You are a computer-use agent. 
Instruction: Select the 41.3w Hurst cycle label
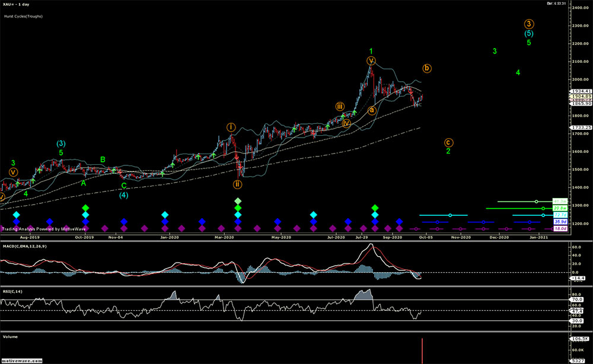coord(560,202)
